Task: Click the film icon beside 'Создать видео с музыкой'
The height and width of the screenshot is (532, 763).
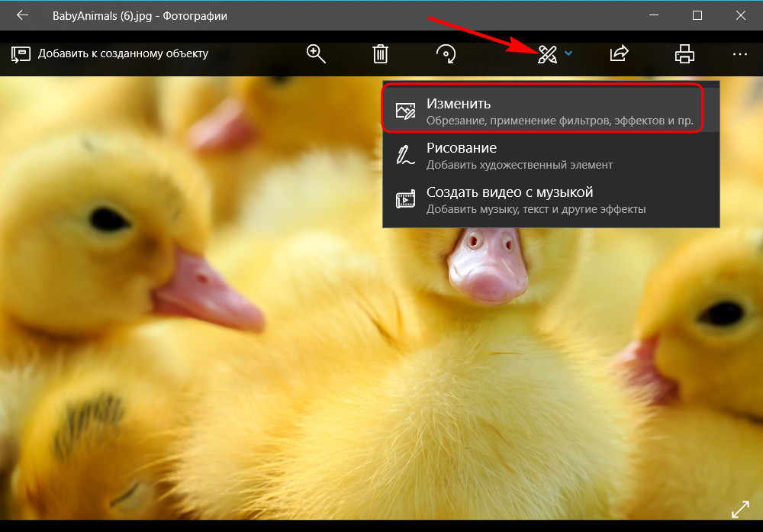Action: pos(405,200)
